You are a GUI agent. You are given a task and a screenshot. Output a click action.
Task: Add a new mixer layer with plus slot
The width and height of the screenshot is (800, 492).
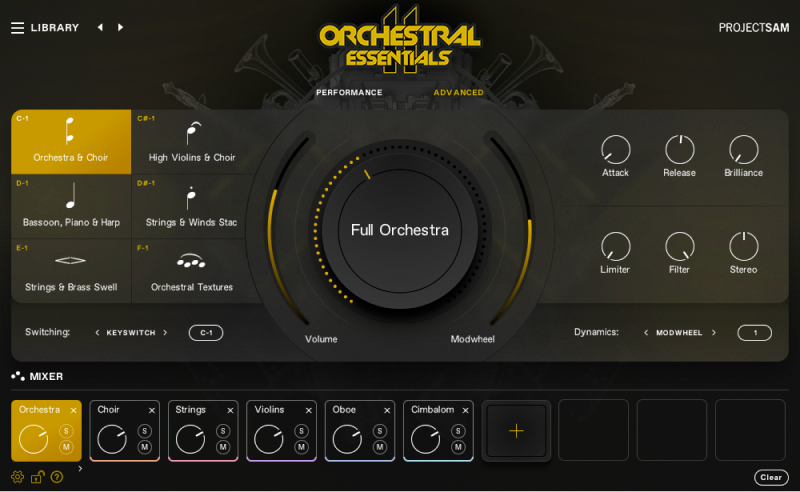pos(516,431)
